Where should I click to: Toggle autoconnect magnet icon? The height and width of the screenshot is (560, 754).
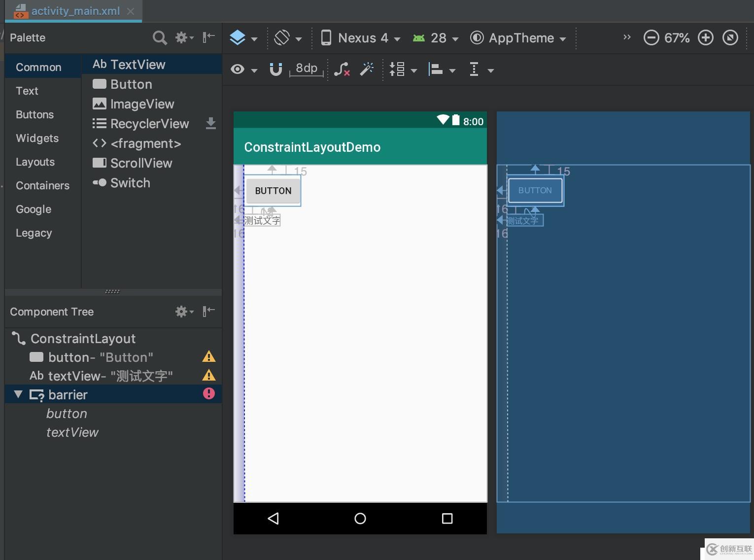[x=275, y=70]
